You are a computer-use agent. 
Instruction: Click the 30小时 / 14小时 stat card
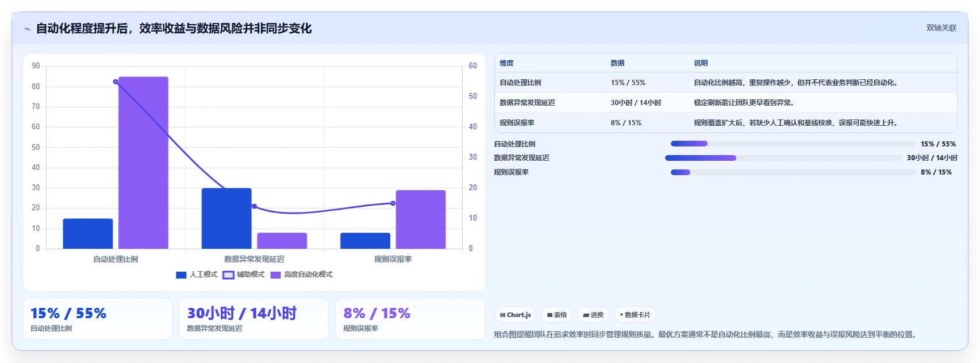coord(254,319)
